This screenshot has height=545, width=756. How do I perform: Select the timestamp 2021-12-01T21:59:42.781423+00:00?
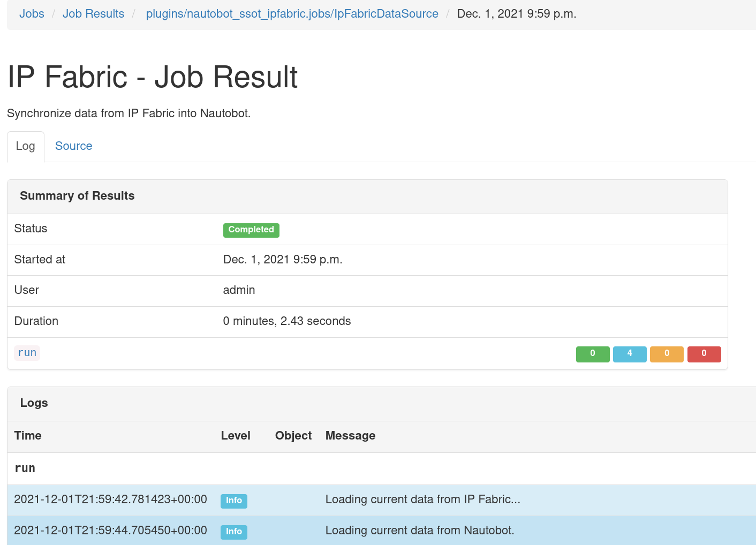coord(110,499)
